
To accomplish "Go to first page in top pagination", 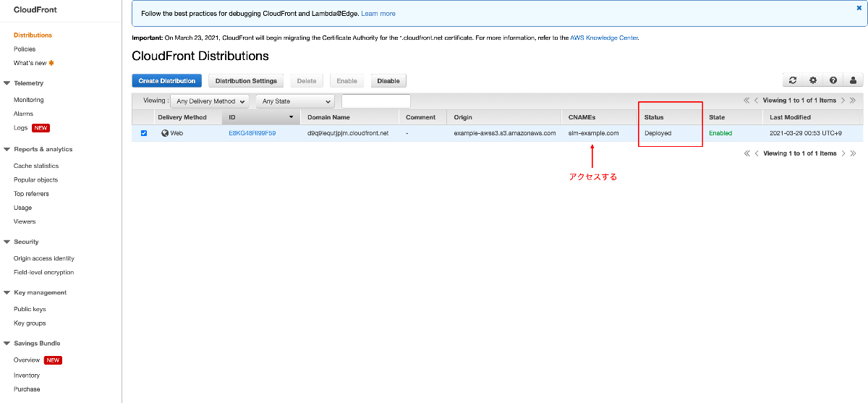I will pos(746,101).
